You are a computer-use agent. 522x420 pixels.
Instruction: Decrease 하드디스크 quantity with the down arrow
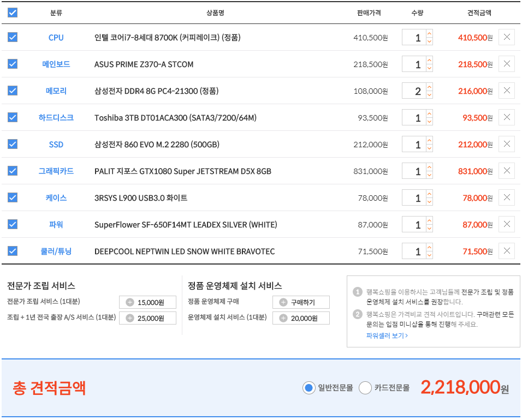(430, 122)
